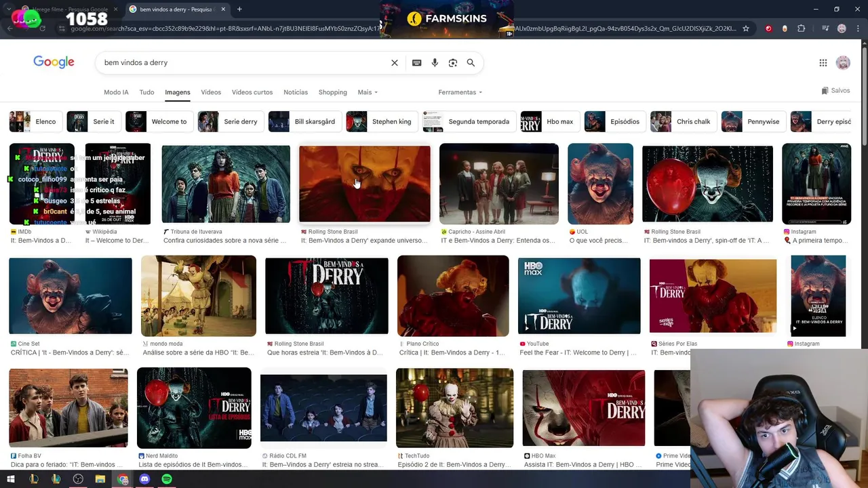
Task: Click the magnifying glass search button
Action: (x=471, y=62)
